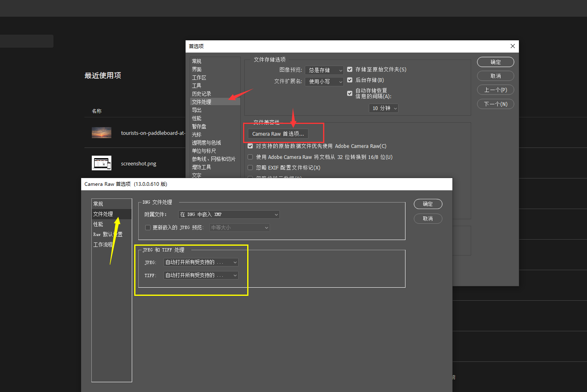The image size is (587, 392).
Task: Toggle 后台存储 checkbox
Action: pos(350,80)
